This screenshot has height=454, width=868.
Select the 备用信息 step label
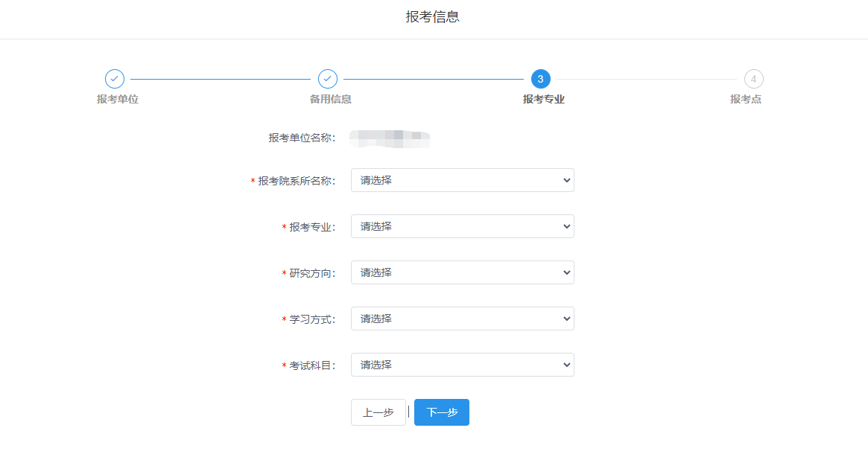click(x=331, y=99)
